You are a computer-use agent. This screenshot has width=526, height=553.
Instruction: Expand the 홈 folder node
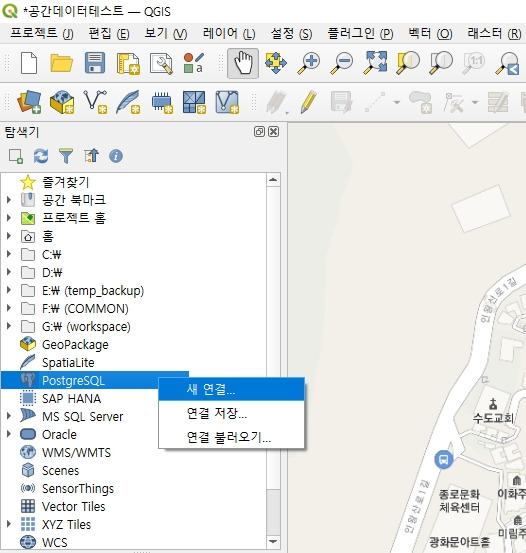tap(9, 236)
